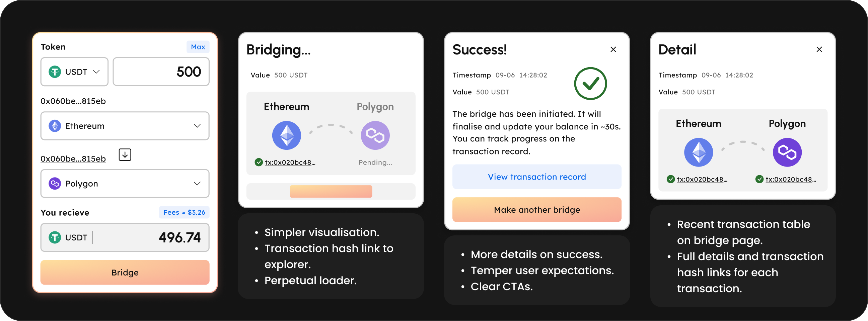Click the USDT icon in You receive field
Viewport: 868px width, 321px height.
coord(55,237)
